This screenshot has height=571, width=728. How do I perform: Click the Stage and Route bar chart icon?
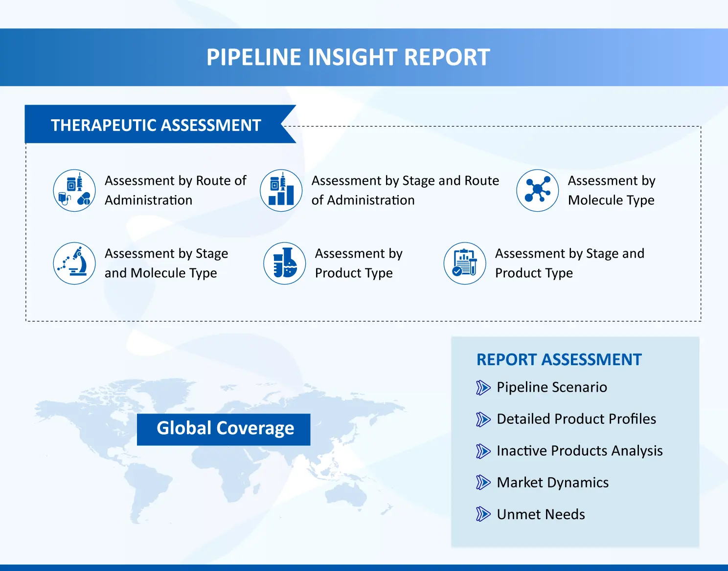click(281, 191)
